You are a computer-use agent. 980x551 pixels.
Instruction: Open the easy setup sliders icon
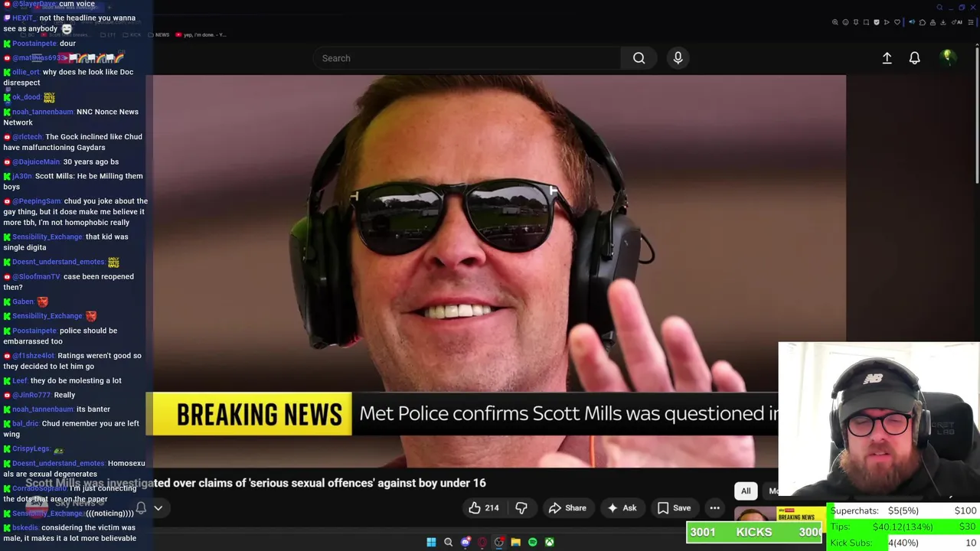tap(971, 22)
